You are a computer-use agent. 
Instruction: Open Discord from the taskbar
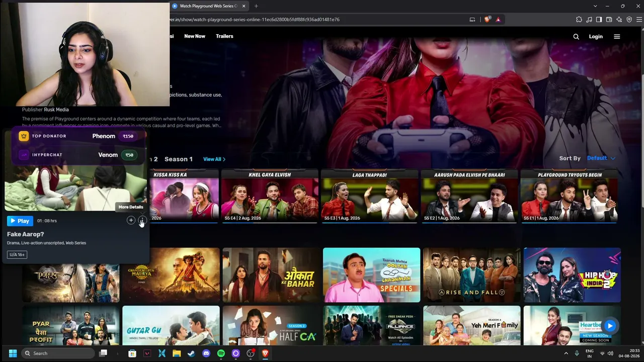(x=206, y=353)
